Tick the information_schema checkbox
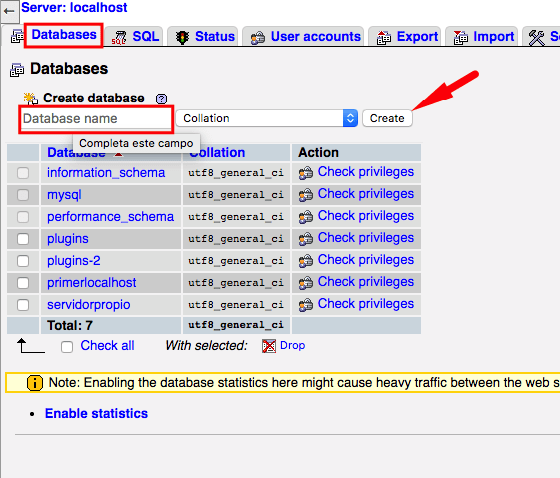Viewport: 560px width, 478px height. (23, 173)
